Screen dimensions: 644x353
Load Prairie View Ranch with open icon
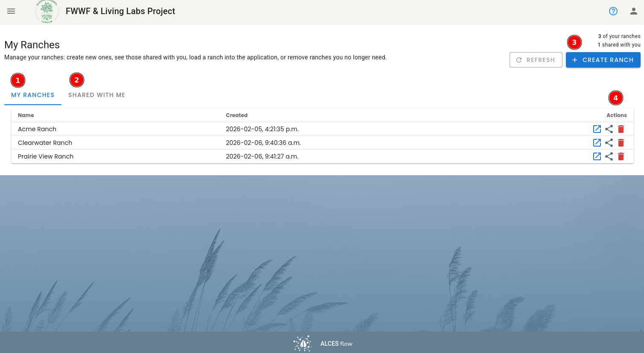coord(597,156)
